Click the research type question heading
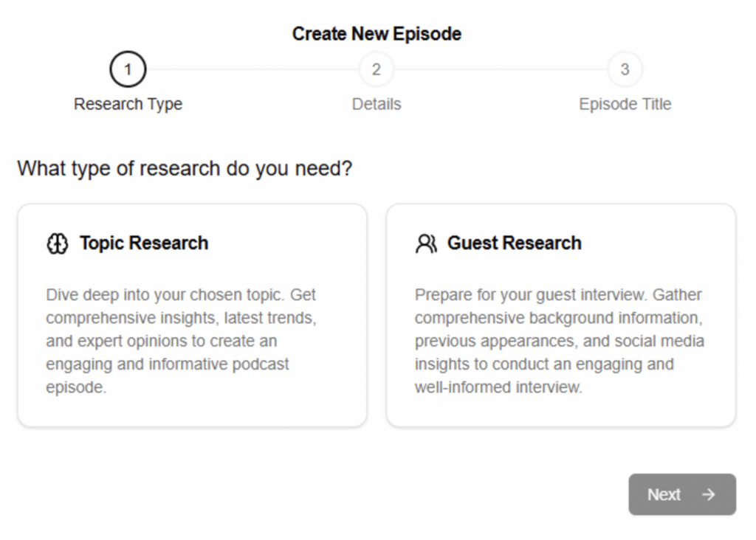The width and height of the screenshot is (756, 540). 185,168
